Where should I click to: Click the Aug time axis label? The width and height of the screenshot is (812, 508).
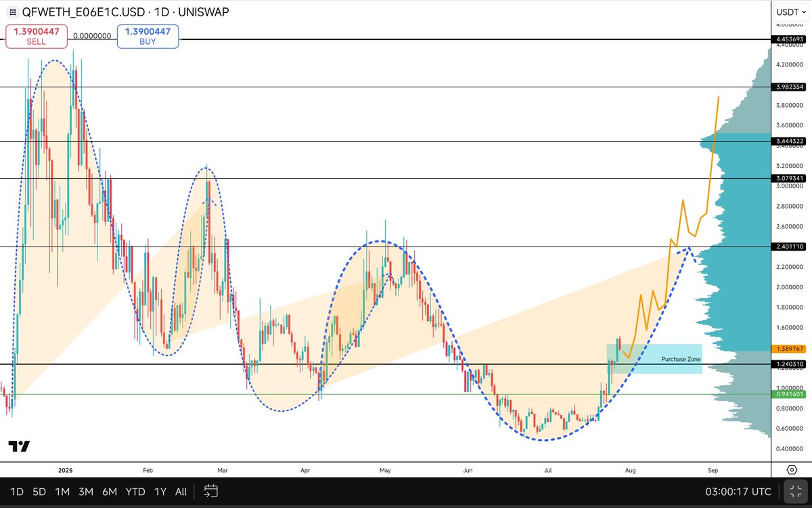click(x=631, y=469)
